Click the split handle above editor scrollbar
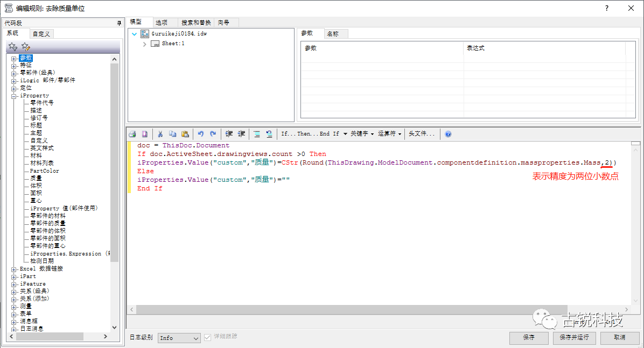This screenshot has width=644, height=348. (x=635, y=143)
